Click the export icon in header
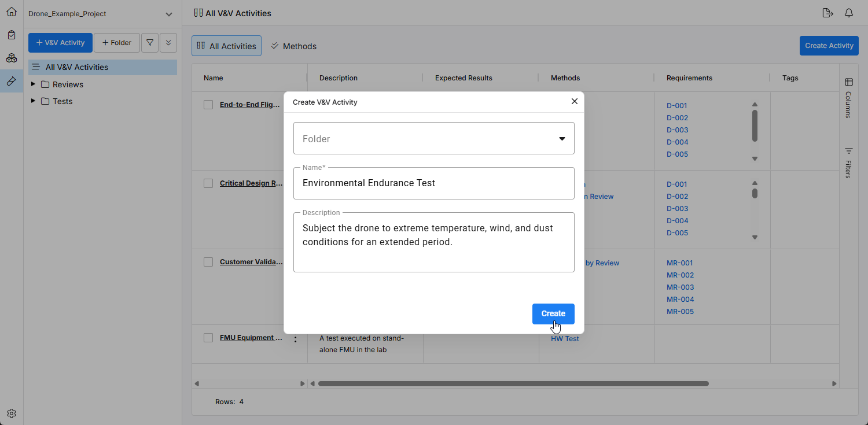This screenshot has width=868, height=425. point(827,13)
